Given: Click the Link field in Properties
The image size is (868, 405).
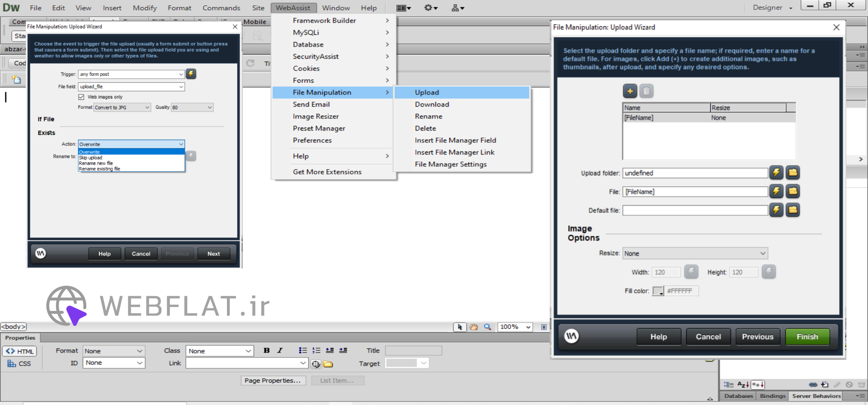Looking at the screenshot, I should coord(247,363).
